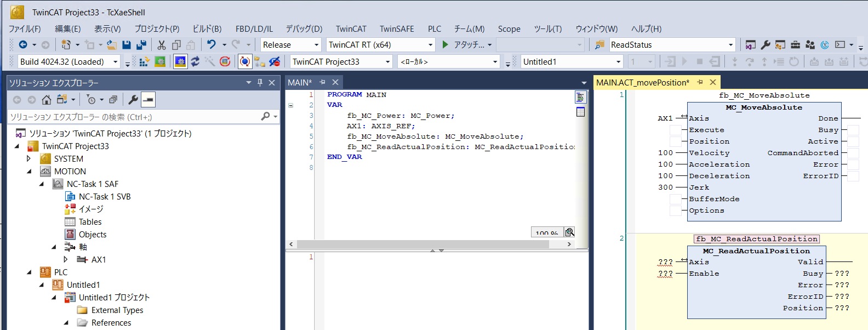Open the ローカル target system dropdown
The width and height of the screenshot is (868, 330).
pos(495,62)
